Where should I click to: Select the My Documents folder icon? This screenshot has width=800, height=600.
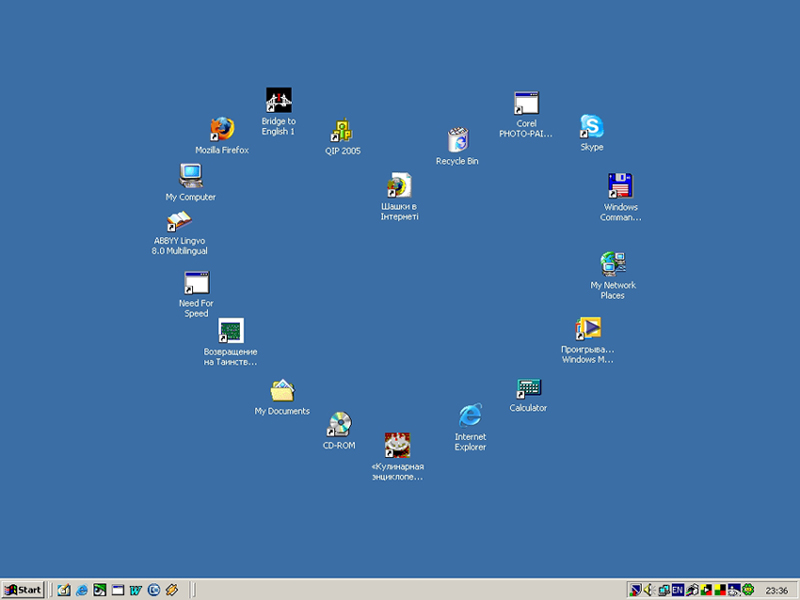282,397
